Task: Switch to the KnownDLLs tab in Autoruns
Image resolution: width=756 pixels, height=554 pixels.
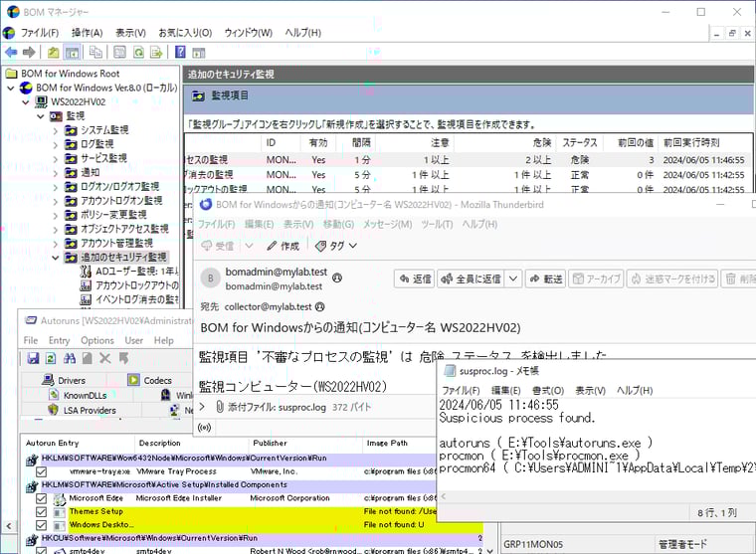Action: coord(79,396)
